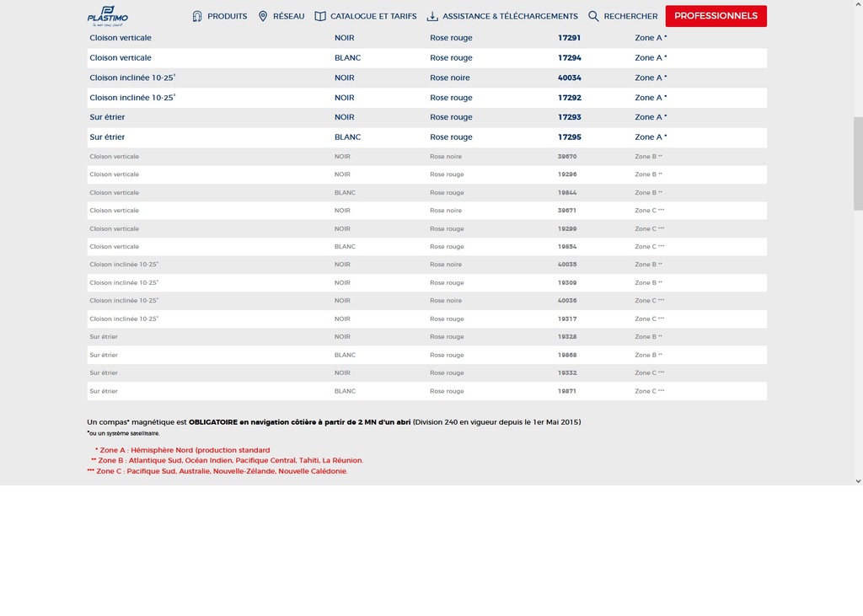Click the download icon beside Assistance

click(432, 17)
